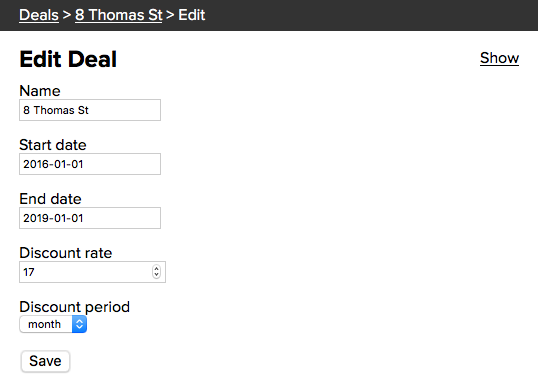Click the Edit Deal page heading
Screen dimensions: 538x391
[x=68, y=59]
